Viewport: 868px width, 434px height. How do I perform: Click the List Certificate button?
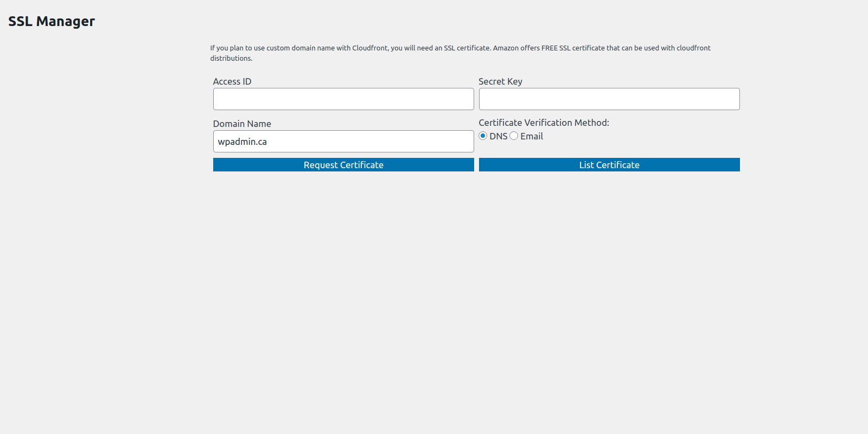(x=609, y=164)
